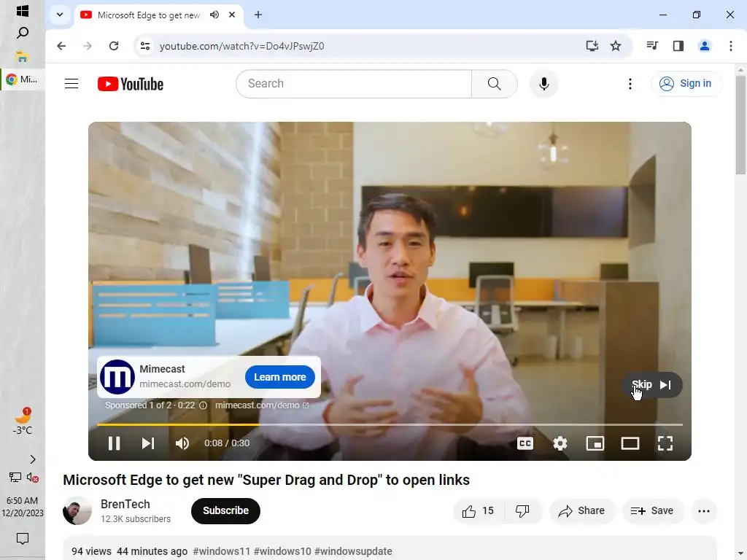Open the muted volume tray icon

32,477
